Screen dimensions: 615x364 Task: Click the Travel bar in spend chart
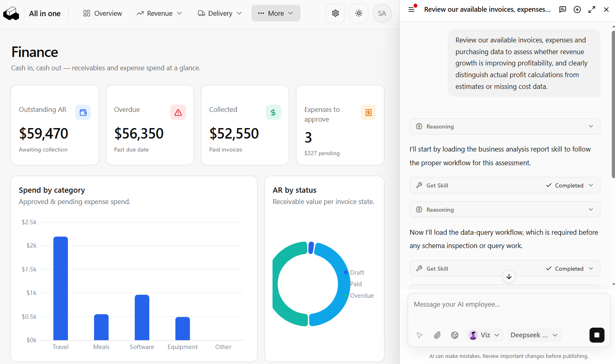(x=61, y=288)
